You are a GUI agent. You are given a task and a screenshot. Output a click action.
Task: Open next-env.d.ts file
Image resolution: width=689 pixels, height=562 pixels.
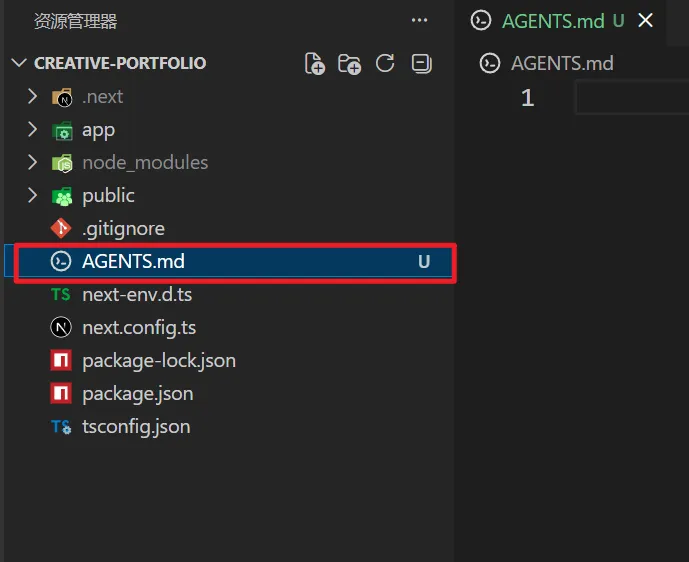pyautogui.click(x=137, y=294)
